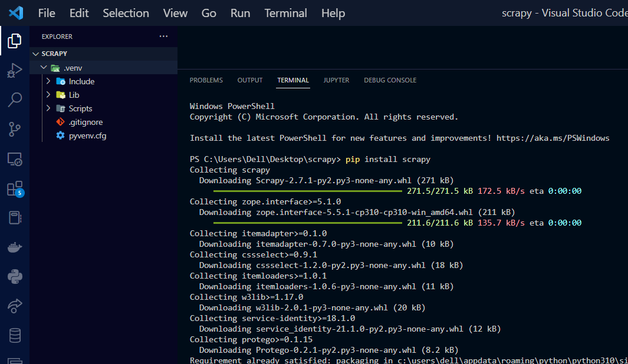628x364 pixels.
Task: Select the .gitignore file name
Action: click(x=86, y=122)
